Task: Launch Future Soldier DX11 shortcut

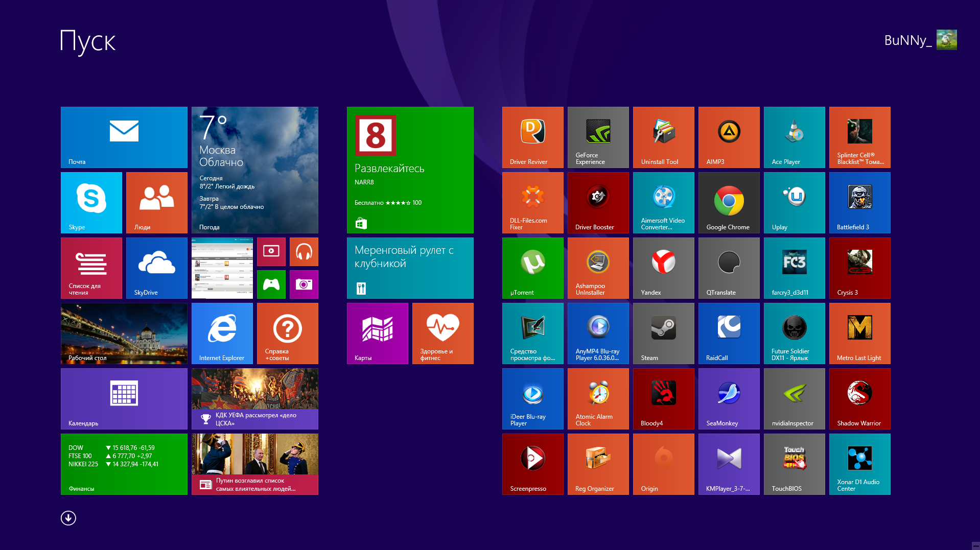Action: [795, 333]
